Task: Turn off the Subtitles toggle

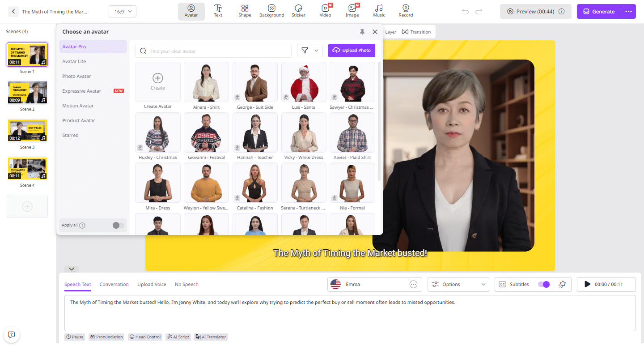Action: pos(543,284)
